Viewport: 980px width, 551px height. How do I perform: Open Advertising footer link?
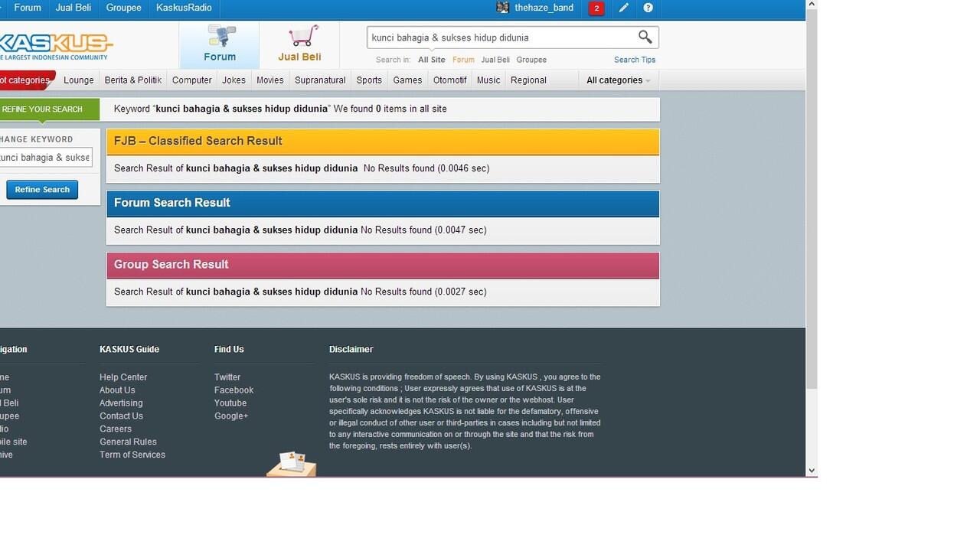pos(121,403)
